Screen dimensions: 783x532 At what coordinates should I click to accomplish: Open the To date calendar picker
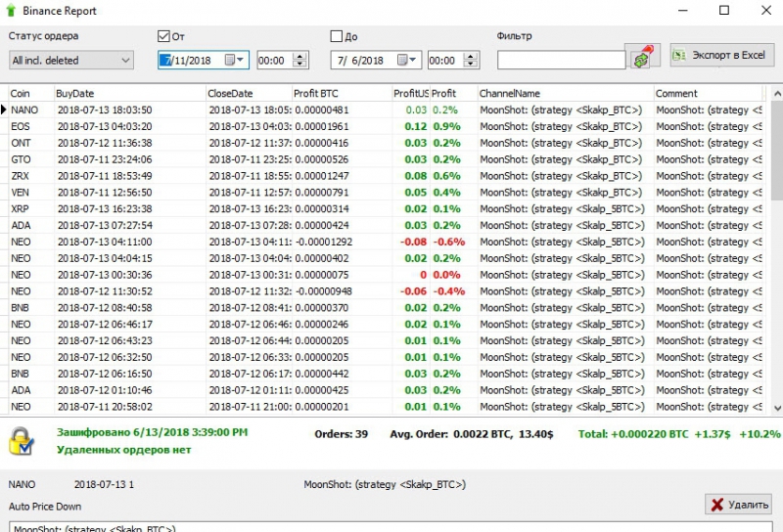click(407, 60)
